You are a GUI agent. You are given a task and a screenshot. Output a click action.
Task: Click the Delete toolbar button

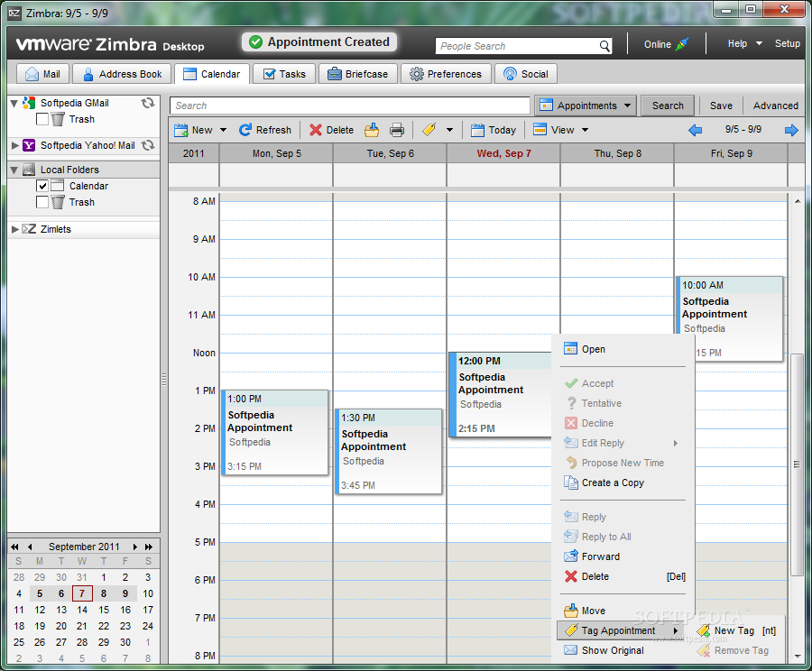(x=331, y=130)
